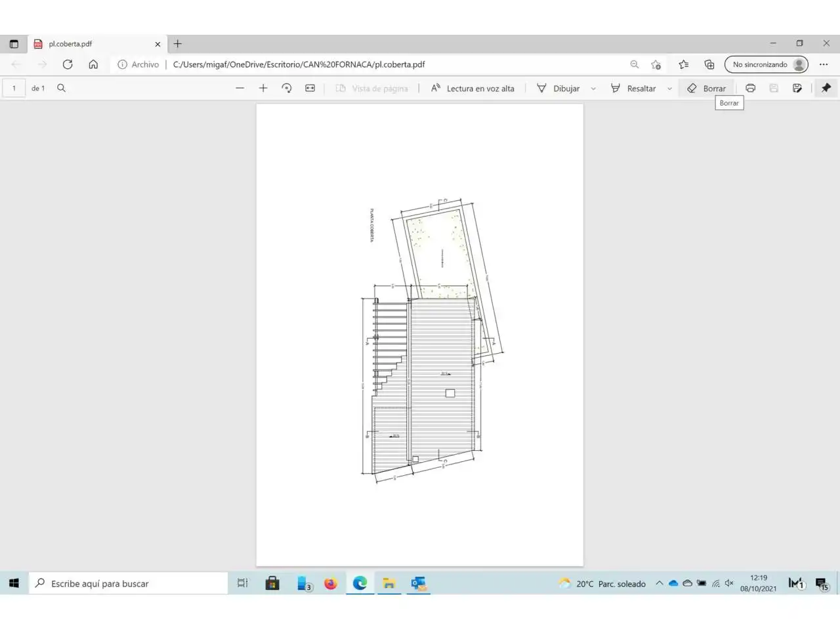Screen dimensions: 840x630
Task: Expand the Dibujar options dropdown
Action: 593,89
